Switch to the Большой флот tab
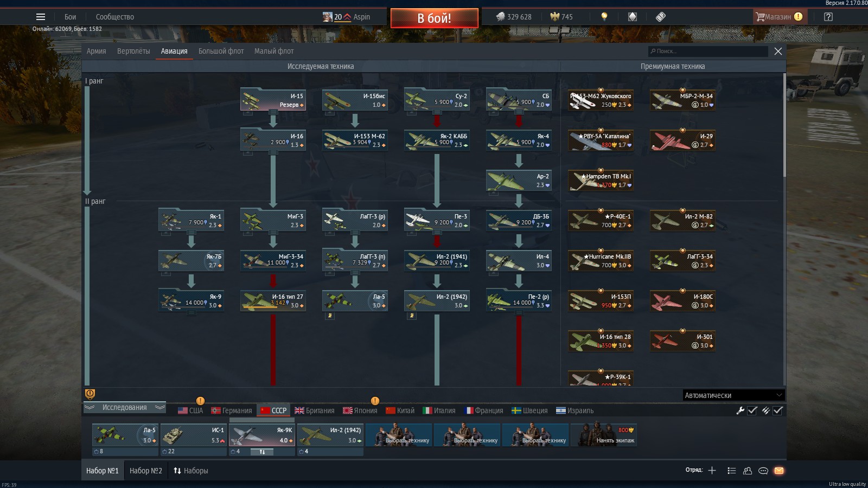Screen dimensions: 868x488 coord(221,51)
